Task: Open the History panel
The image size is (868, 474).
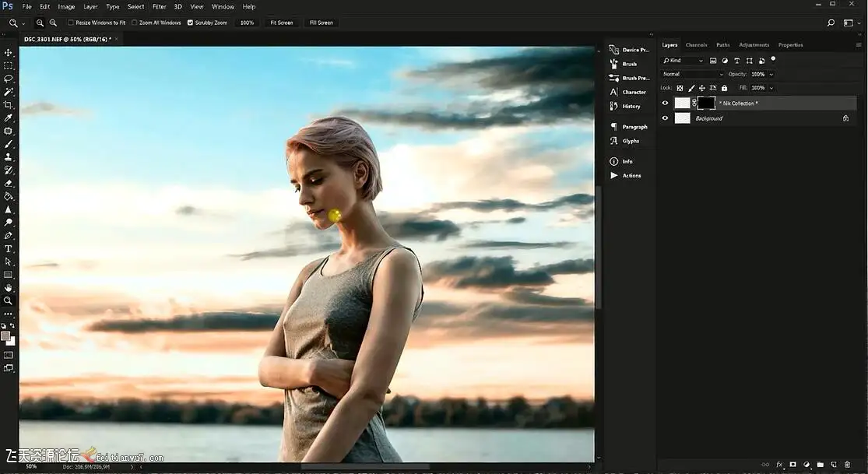Action: pyautogui.click(x=631, y=106)
